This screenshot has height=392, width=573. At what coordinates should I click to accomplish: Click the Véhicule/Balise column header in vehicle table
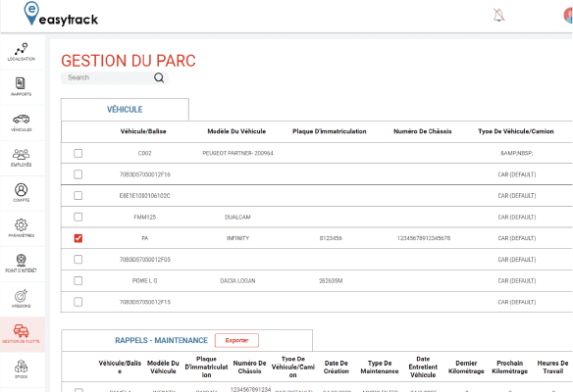(143, 131)
